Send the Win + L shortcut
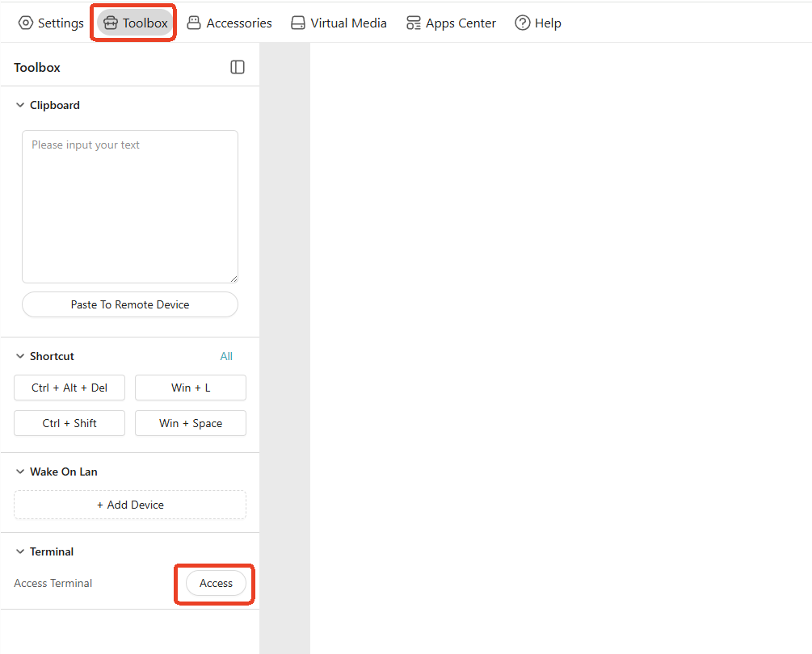The width and height of the screenshot is (812, 654). click(190, 388)
